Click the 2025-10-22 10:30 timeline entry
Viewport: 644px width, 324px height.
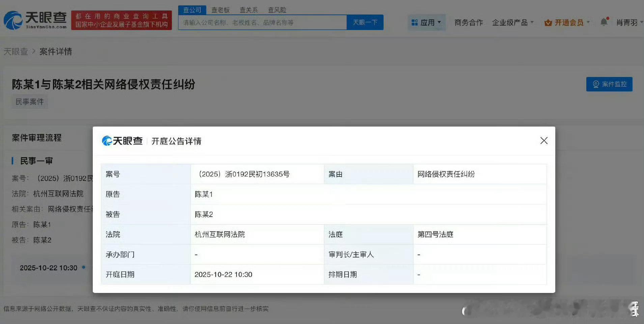(49, 268)
